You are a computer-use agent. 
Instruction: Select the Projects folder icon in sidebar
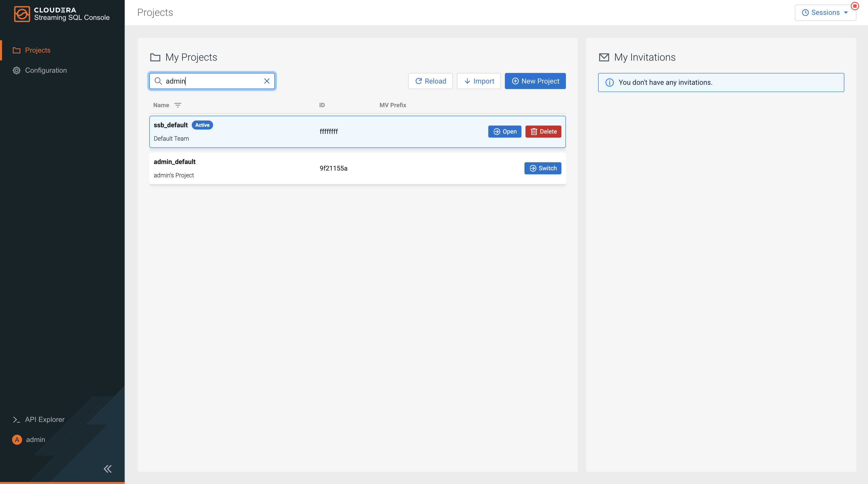(17, 50)
